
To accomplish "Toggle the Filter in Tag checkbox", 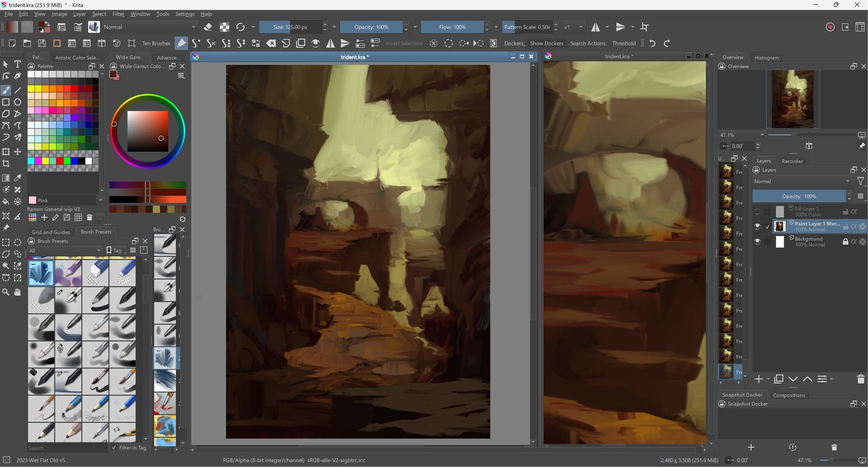I will 114,448.
